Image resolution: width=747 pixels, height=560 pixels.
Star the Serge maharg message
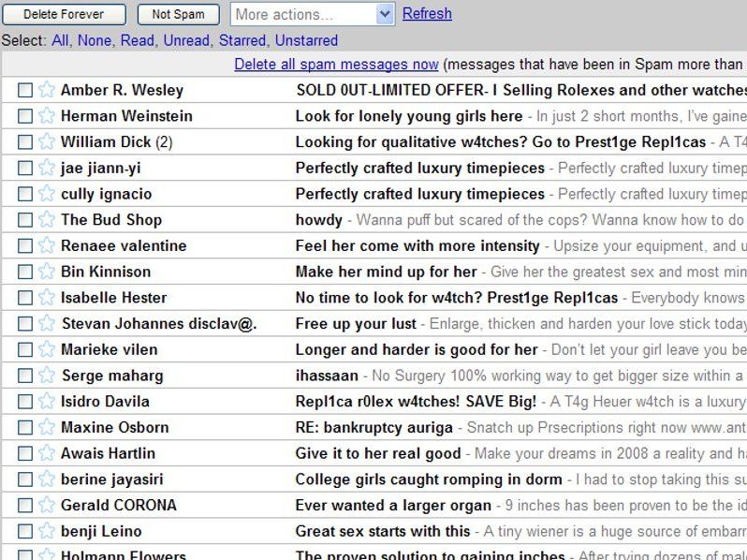click(x=47, y=376)
